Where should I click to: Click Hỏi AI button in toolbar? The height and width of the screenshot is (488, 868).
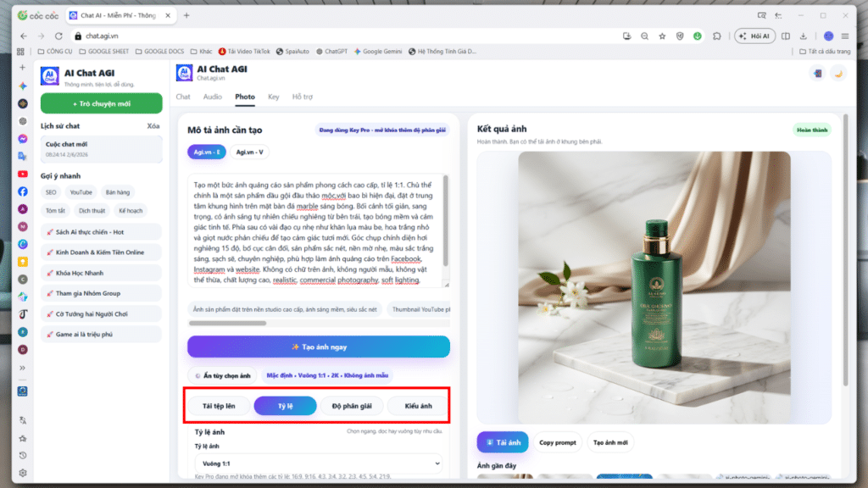754,36
